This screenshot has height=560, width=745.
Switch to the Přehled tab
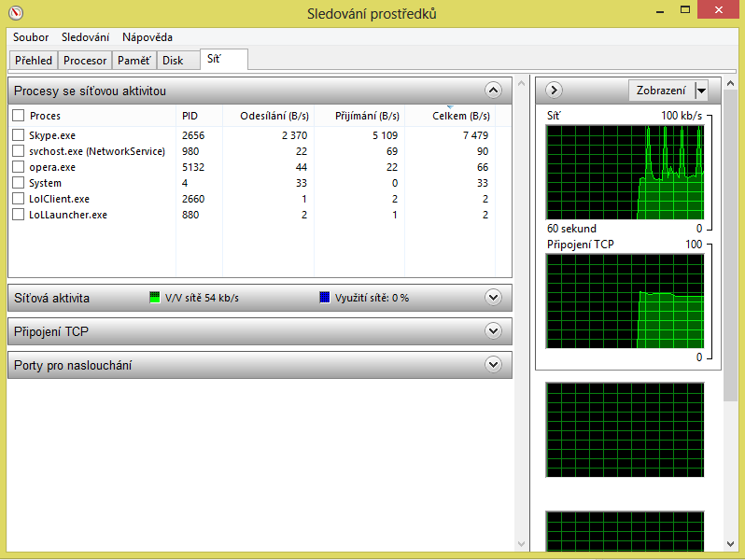point(34,61)
